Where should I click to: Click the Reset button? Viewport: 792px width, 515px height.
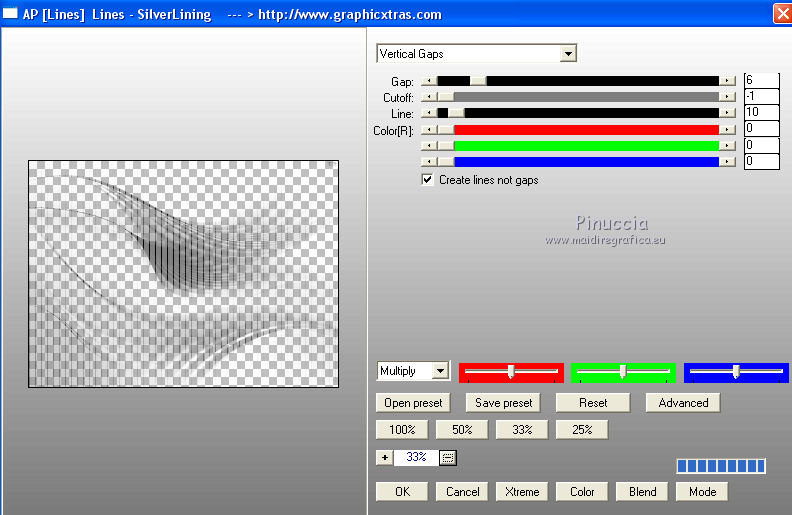click(593, 403)
